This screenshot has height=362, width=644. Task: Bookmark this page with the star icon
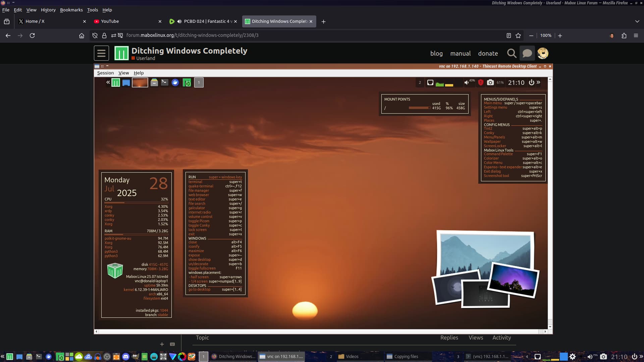coord(518,36)
